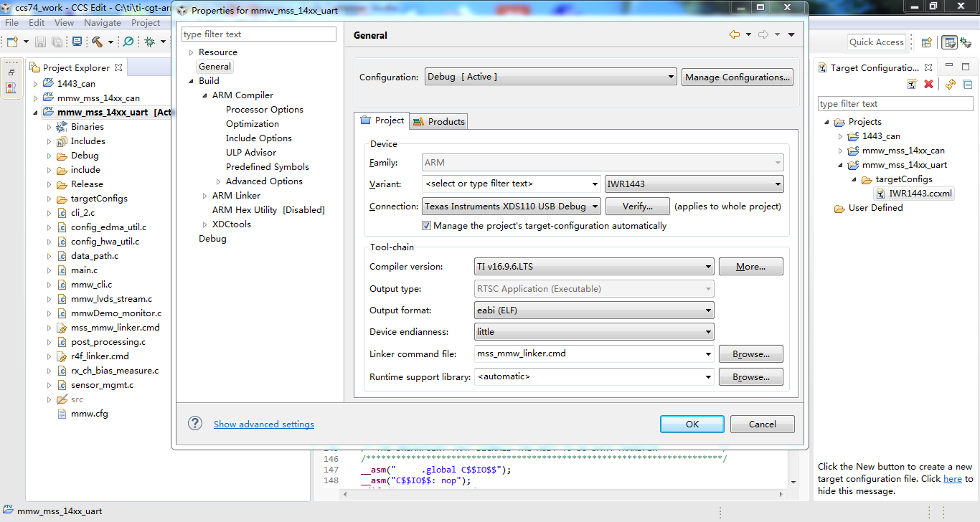Click the red-dot view icon in left trim

click(x=11, y=88)
